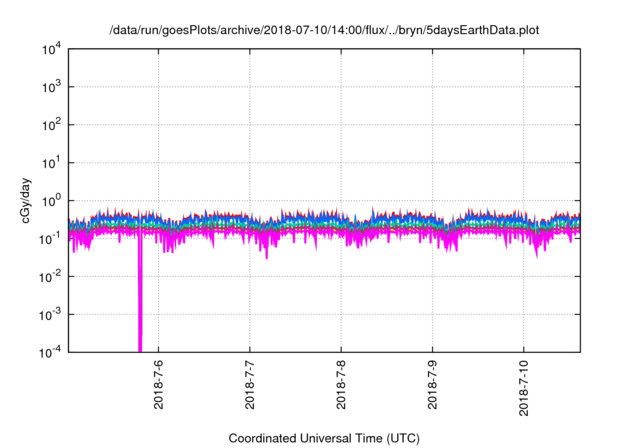Select the 'cGy/day' y-axis label
640x448 pixels.
pyautogui.click(x=26, y=200)
